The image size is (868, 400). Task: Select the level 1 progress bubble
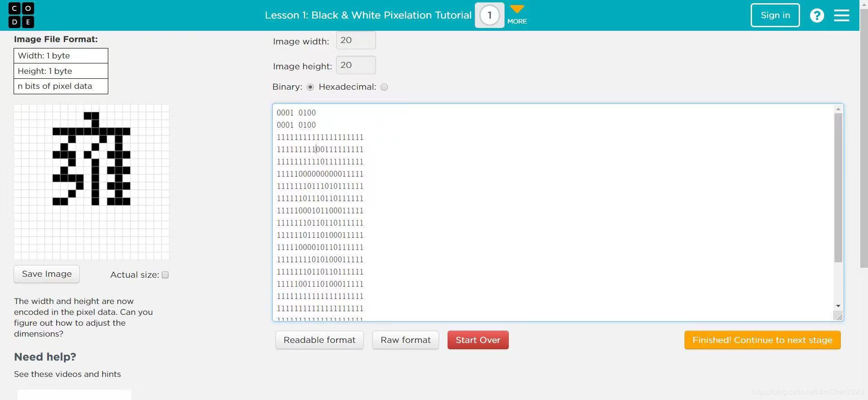(x=489, y=15)
